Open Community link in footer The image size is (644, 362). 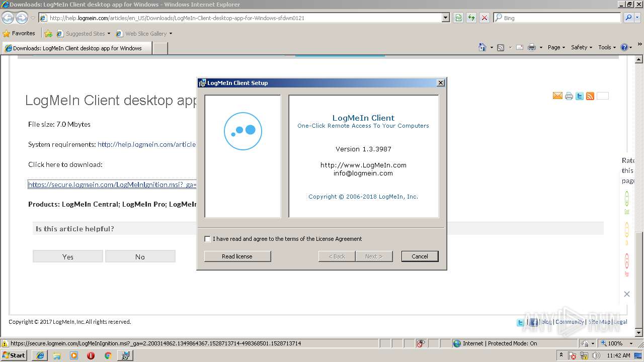pos(570,322)
